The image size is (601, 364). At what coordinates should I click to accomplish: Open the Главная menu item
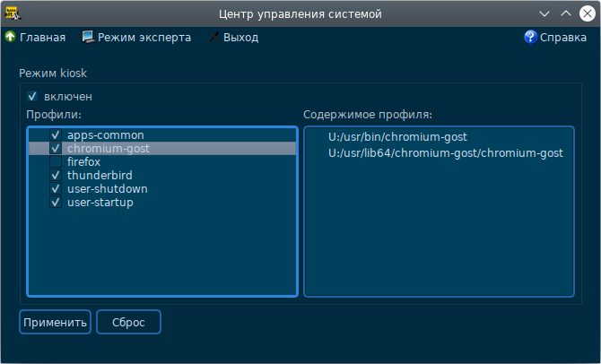pyautogui.click(x=42, y=37)
